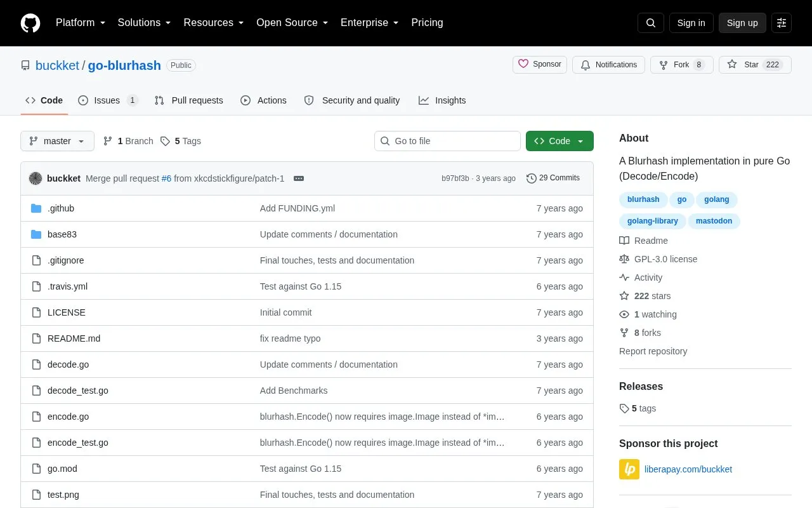Click buckket's avatar in commit bar
The width and height of the screenshot is (812, 508).
[x=36, y=178]
